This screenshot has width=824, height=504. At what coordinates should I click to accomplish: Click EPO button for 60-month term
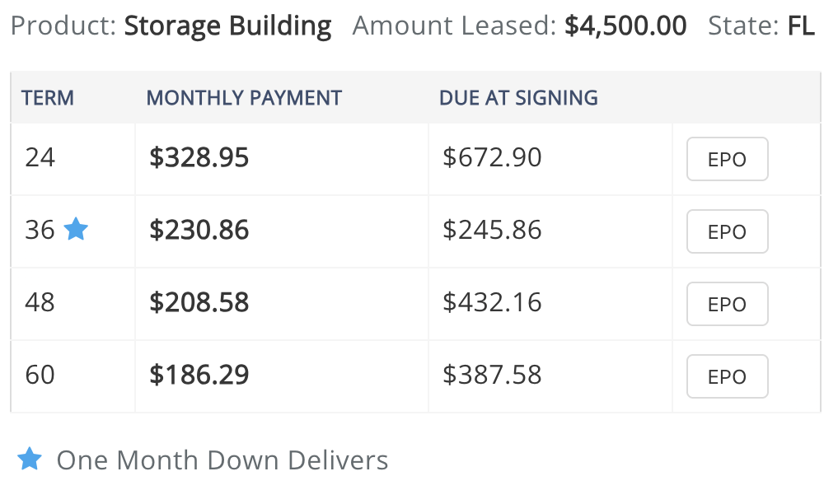coord(727,376)
